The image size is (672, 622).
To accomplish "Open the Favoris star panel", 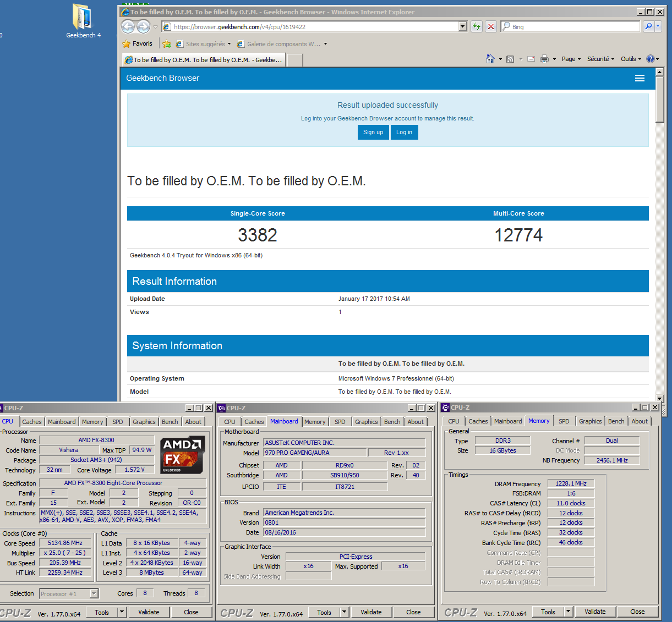I will pyautogui.click(x=138, y=43).
